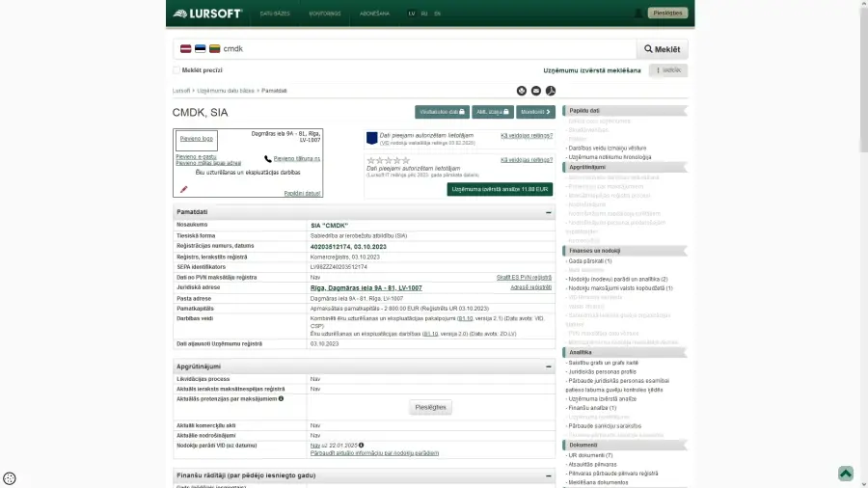Open Uzņēmumu izvērstā meklēšana link
Viewport: 868px width, 488px height.
592,70
